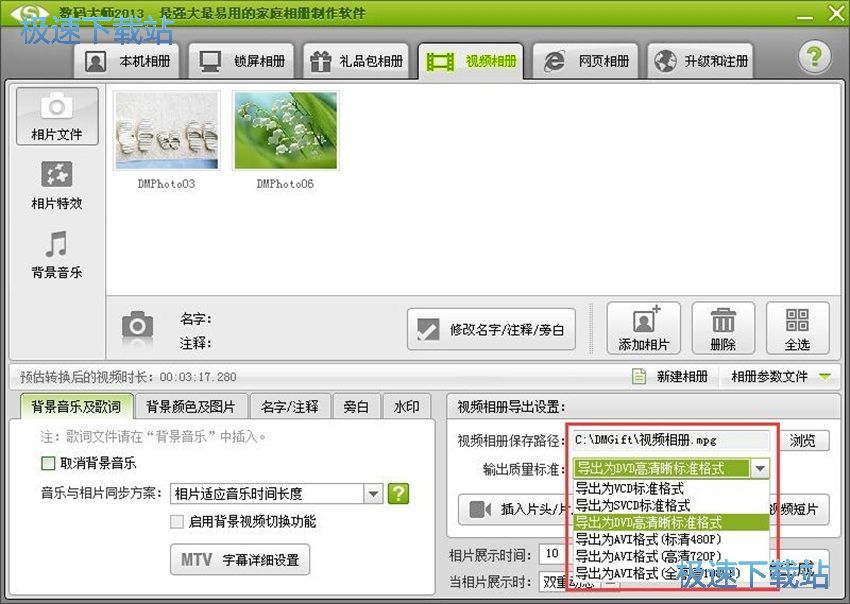Viewport: 850px width, 604px height.
Task: Click 新建相册 document icon
Action: pos(639,376)
